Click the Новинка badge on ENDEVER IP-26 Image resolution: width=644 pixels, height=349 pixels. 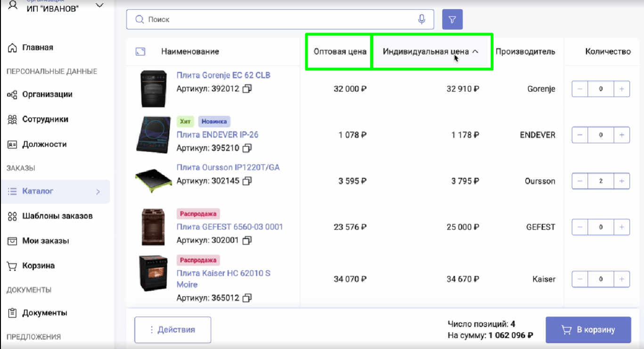tap(214, 121)
